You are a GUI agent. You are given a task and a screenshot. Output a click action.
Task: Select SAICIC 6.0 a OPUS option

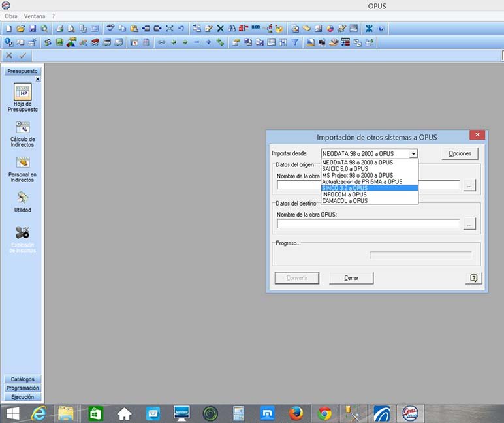point(369,168)
